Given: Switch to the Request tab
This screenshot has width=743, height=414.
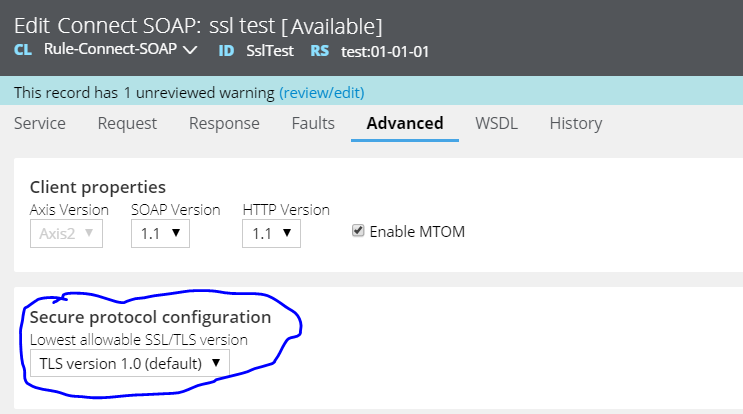Looking at the screenshot, I should coord(127,123).
